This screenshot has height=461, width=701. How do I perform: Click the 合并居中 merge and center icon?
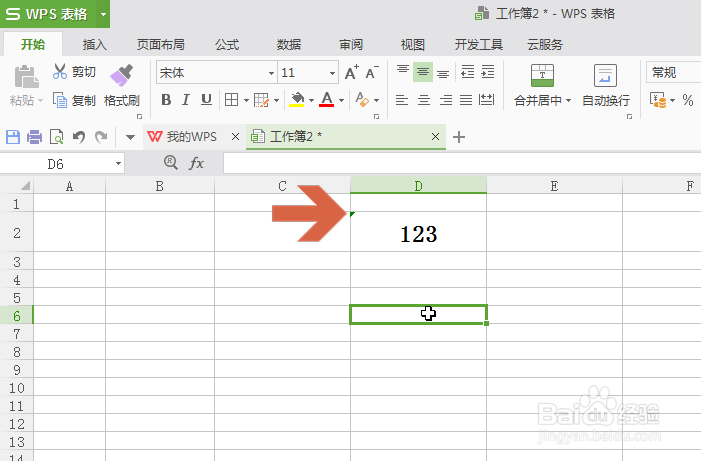(x=542, y=76)
